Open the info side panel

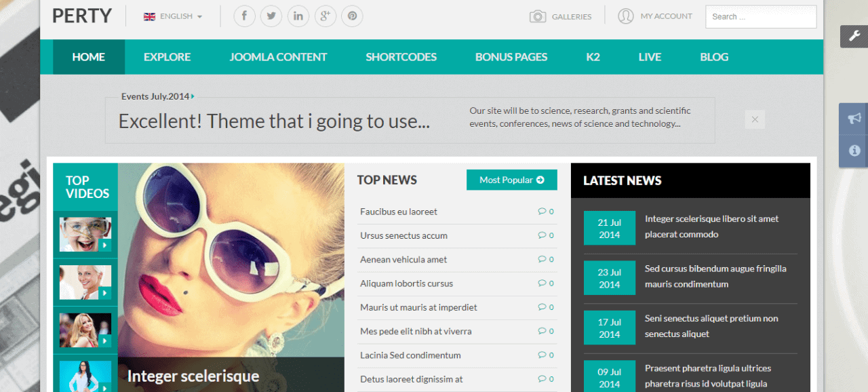pyautogui.click(x=854, y=151)
